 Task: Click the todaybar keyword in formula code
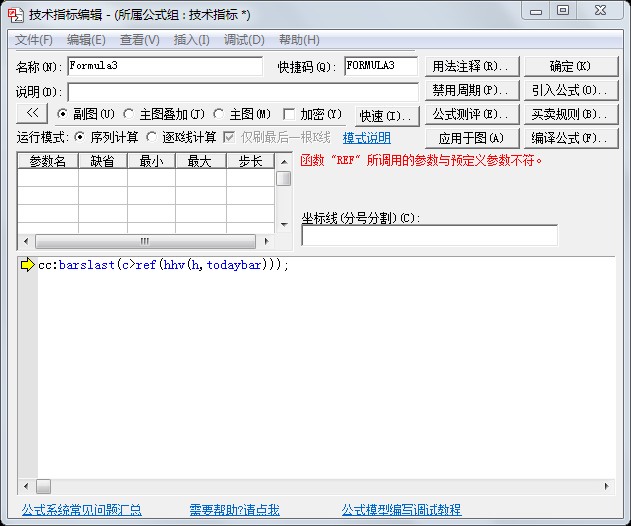point(234,265)
